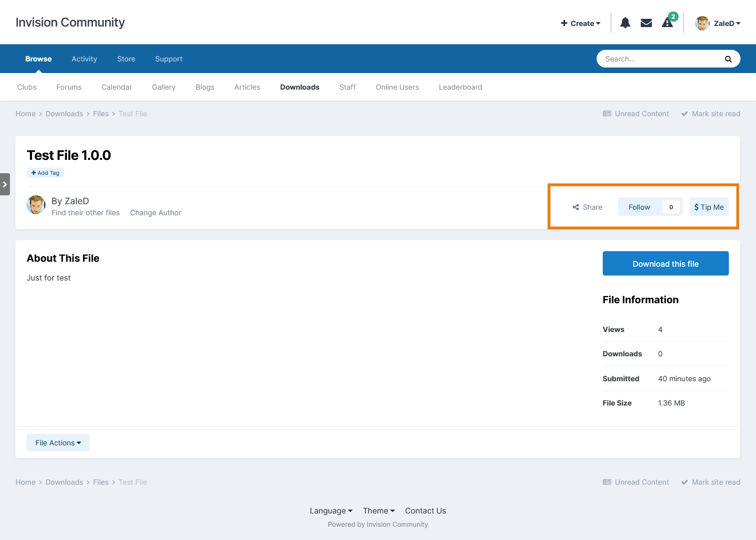This screenshot has width=756, height=540.
Task: Click the Follow button
Action: coord(639,207)
